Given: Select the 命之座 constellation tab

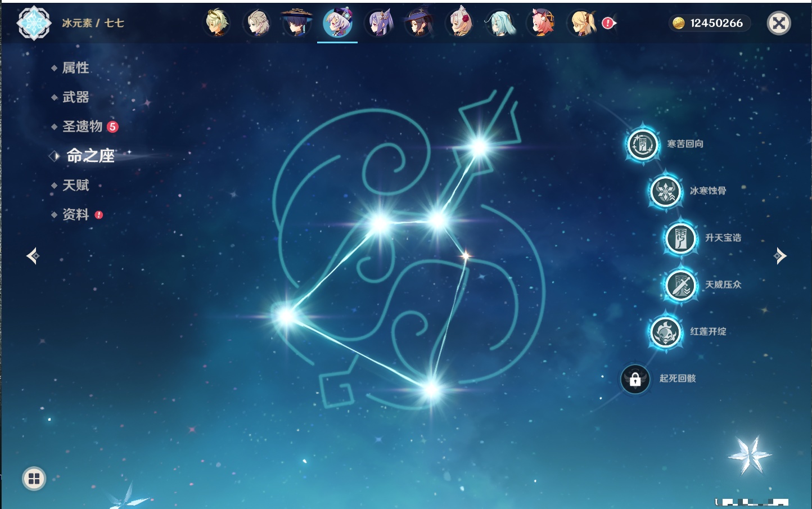Looking at the screenshot, I should (90, 156).
